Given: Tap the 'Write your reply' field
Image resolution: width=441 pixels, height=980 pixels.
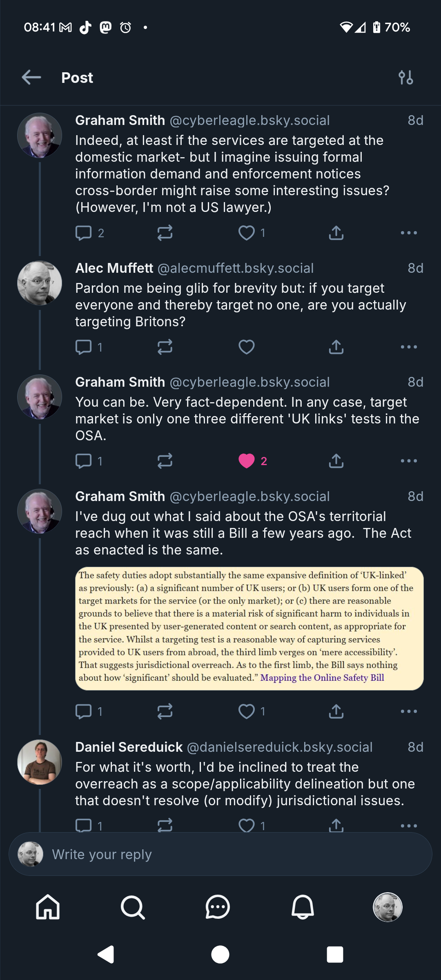Looking at the screenshot, I should pyautogui.click(x=220, y=854).
